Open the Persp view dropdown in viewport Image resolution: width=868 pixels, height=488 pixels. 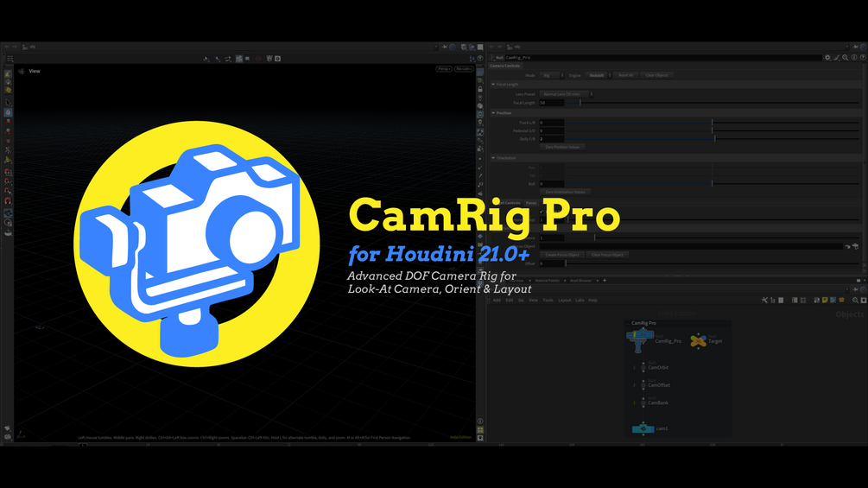(444, 69)
